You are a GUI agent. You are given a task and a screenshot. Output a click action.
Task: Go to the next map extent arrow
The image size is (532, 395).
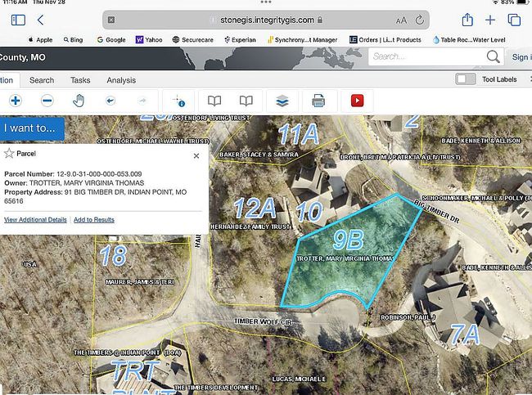point(142,101)
